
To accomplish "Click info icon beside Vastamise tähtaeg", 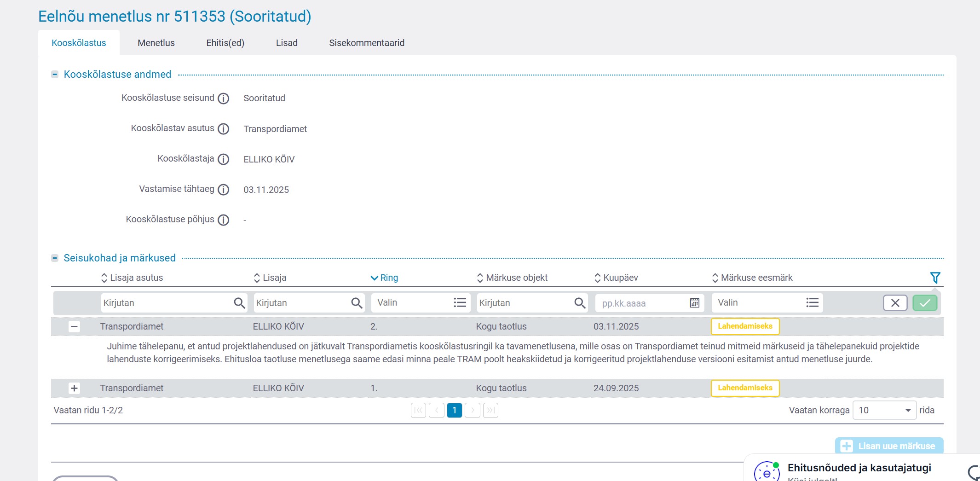I will point(223,190).
